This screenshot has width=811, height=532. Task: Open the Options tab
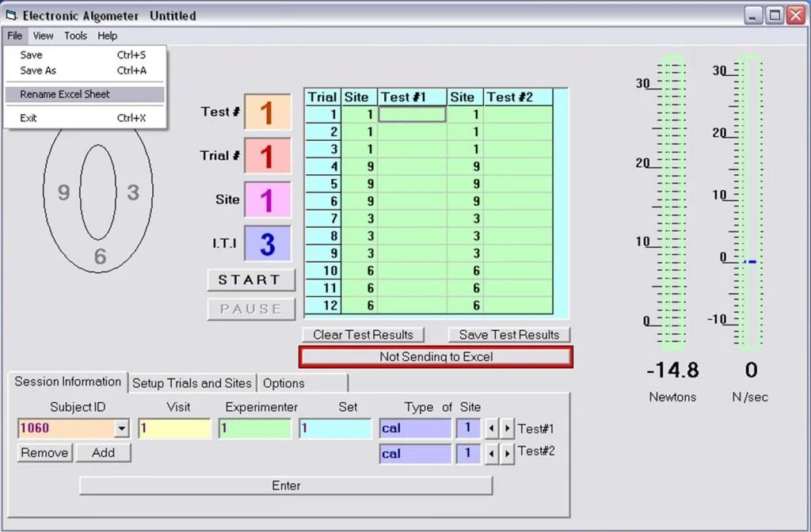pyautogui.click(x=303, y=383)
